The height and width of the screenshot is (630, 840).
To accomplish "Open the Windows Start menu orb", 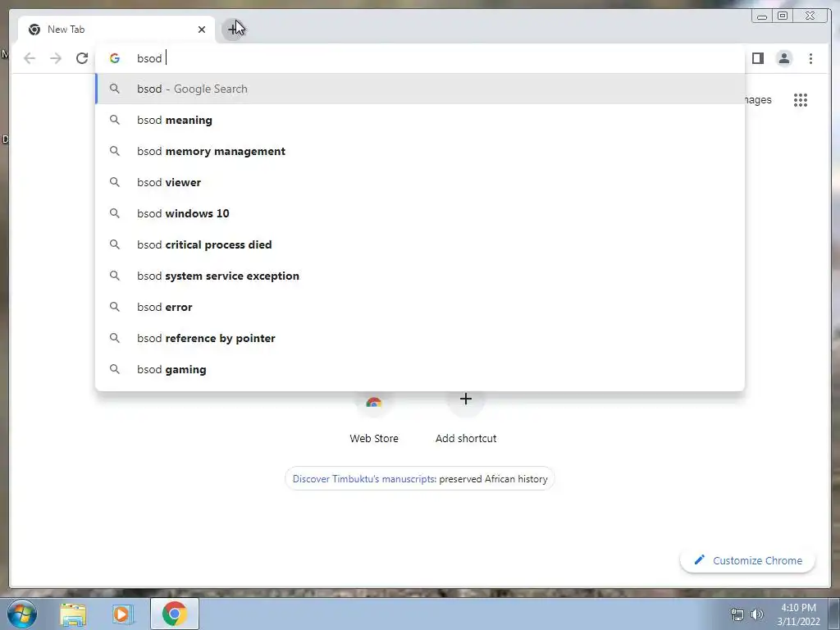I will click(22, 614).
